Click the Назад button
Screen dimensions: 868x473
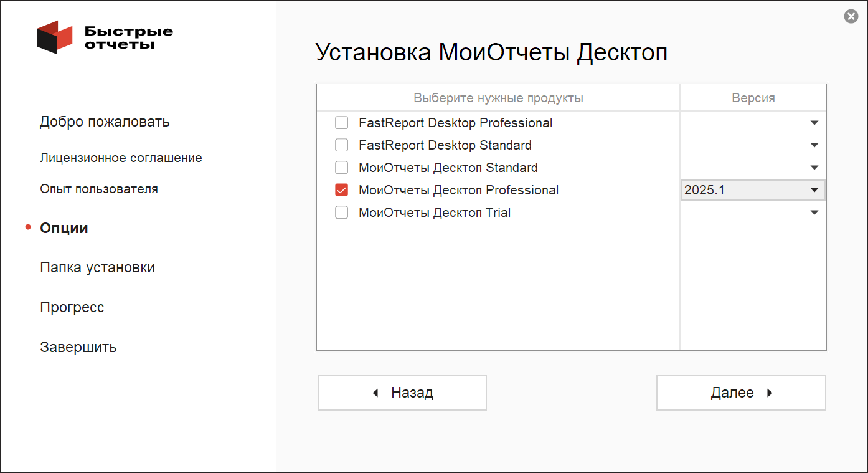[x=402, y=393]
